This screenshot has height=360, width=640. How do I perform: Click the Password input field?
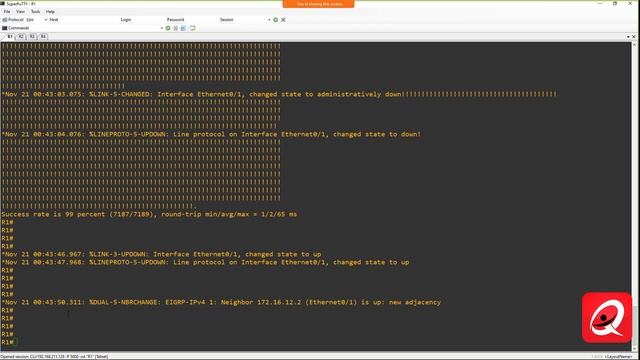201,20
